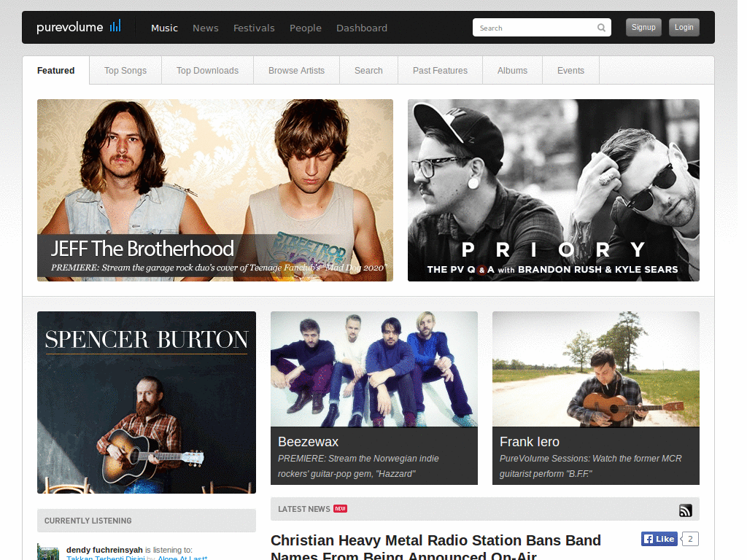Screen dimensions: 747x560
Task: Switch to the Top Songs tab
Action: tap(125, 71)
